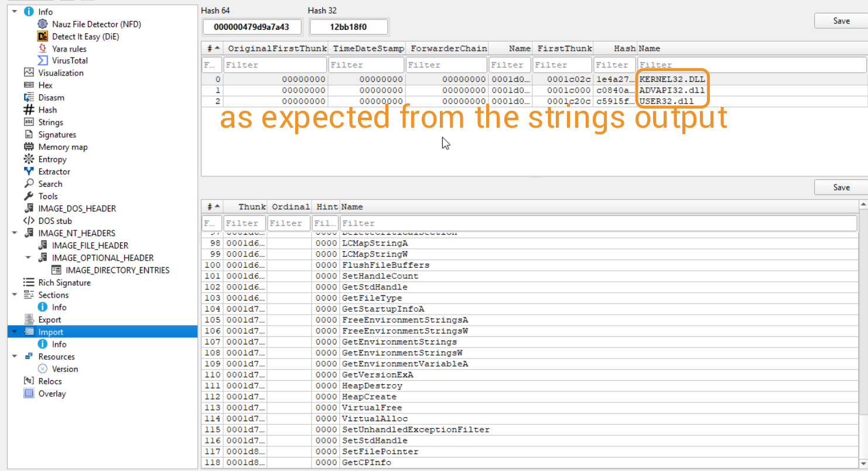Click the Detect It Easy (DiE) icon
This screenshot has width=868, height=471.
click(43, 36)
